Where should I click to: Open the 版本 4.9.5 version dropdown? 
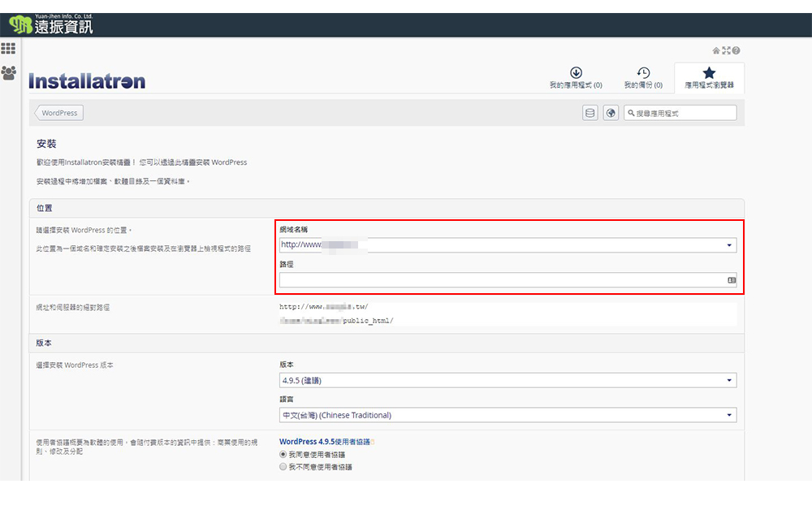728,380
